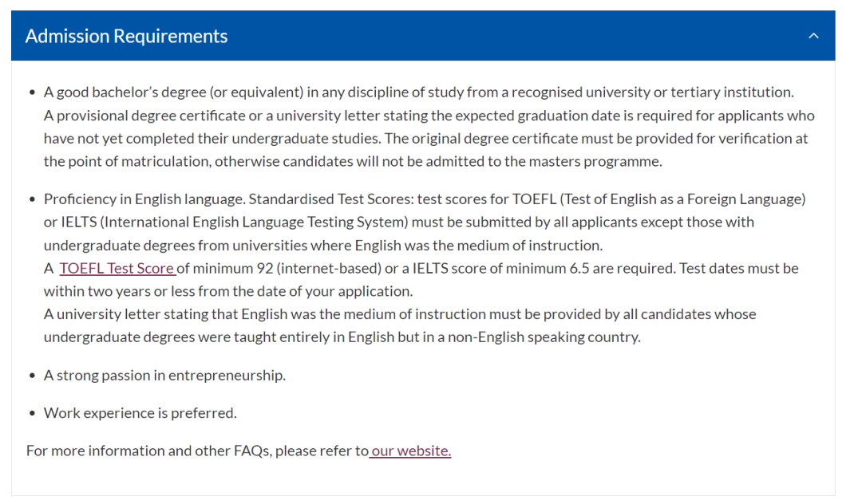Click the 'undergraduate degrees from universities where English' line
862x504 pixels.
pyautogui.click(x=323, y=246)
